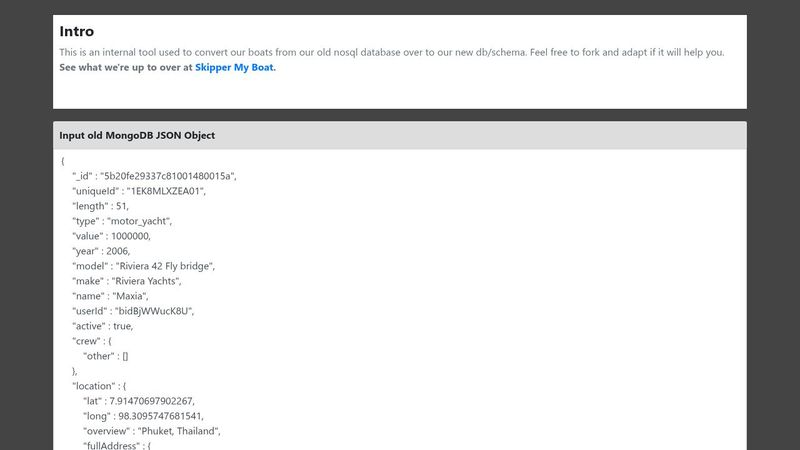Click the "value" : 1000000 line
This screenshot has width=800, height=450.
tap(111, 236)
